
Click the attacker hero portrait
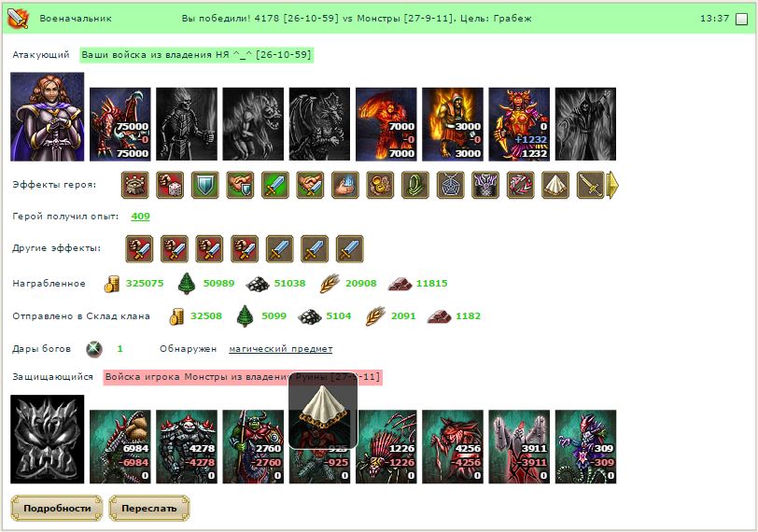coord(48,117)
